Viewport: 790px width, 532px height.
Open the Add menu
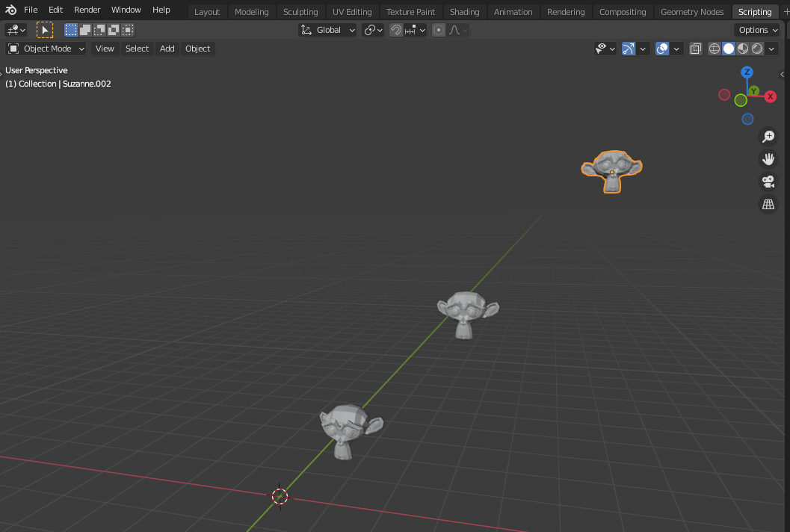point(167,49)
